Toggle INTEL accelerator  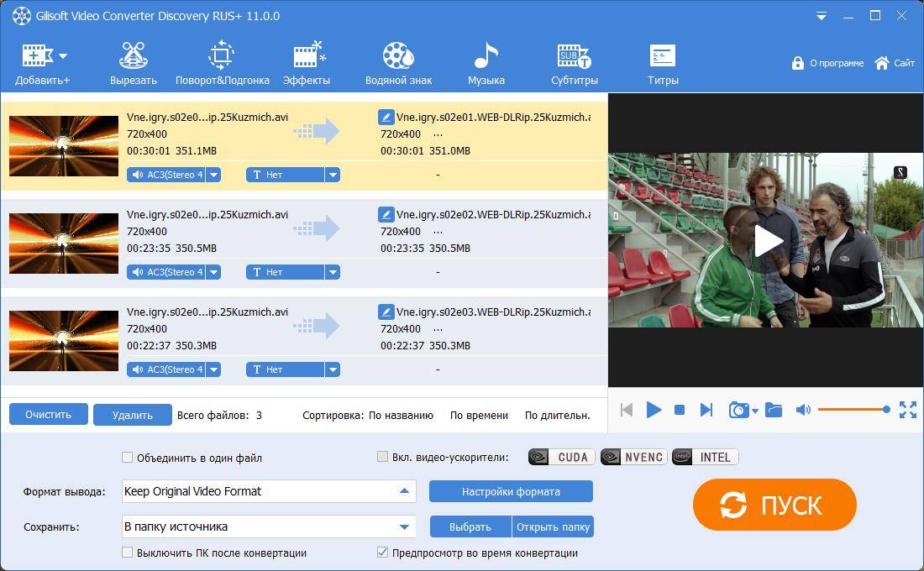tap(706, 457)
